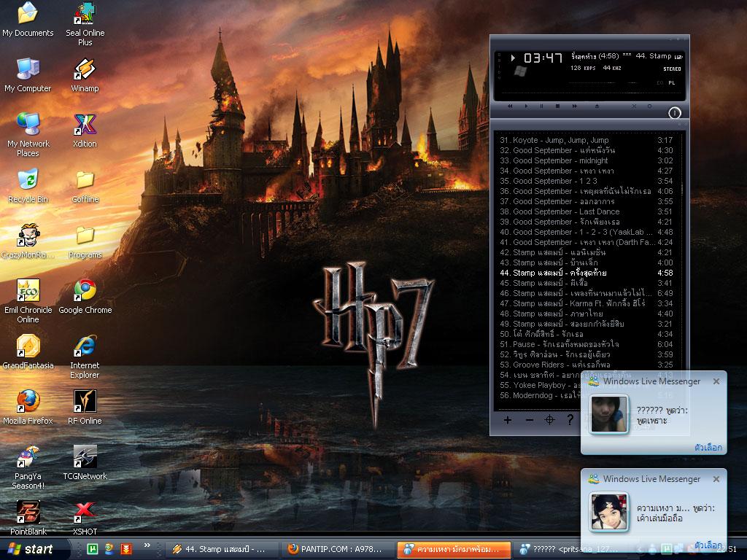This screenshot has width=747, height=560.
Task: Switch to Winamp taskbar button 44. Stamp
Action: 221,549
